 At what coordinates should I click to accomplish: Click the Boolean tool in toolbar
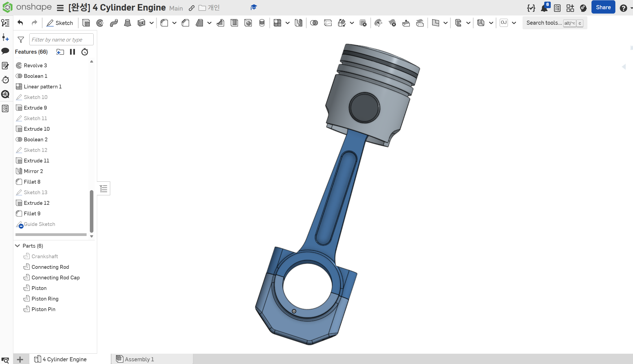pyautogui.click(x=314, y=23)
